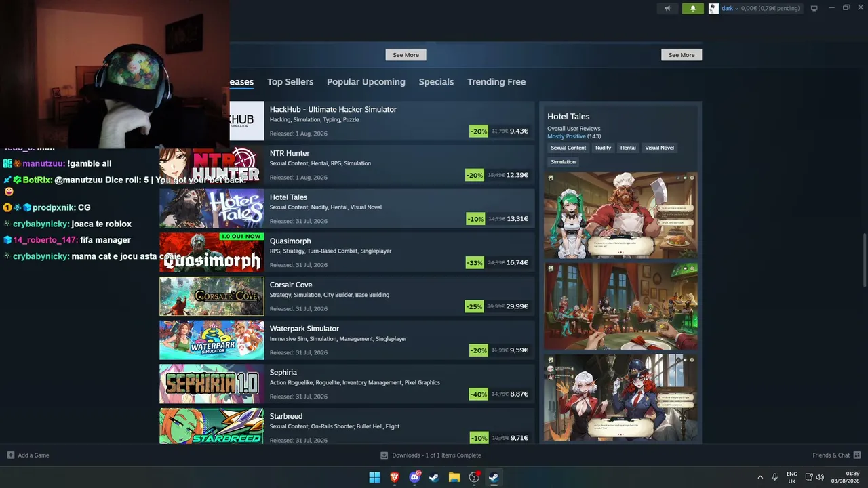Expand the dark account dropdown
868x488 pixels.
(x=730, y=8)
